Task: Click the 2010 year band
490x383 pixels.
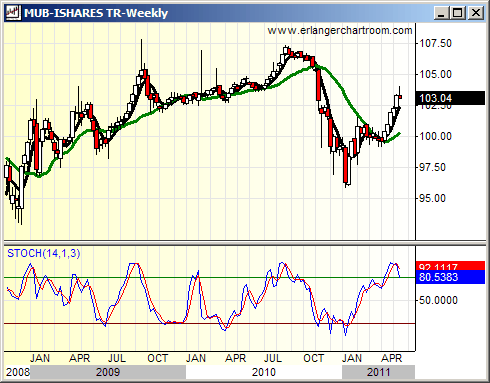Action: click(x=264, y=372)
